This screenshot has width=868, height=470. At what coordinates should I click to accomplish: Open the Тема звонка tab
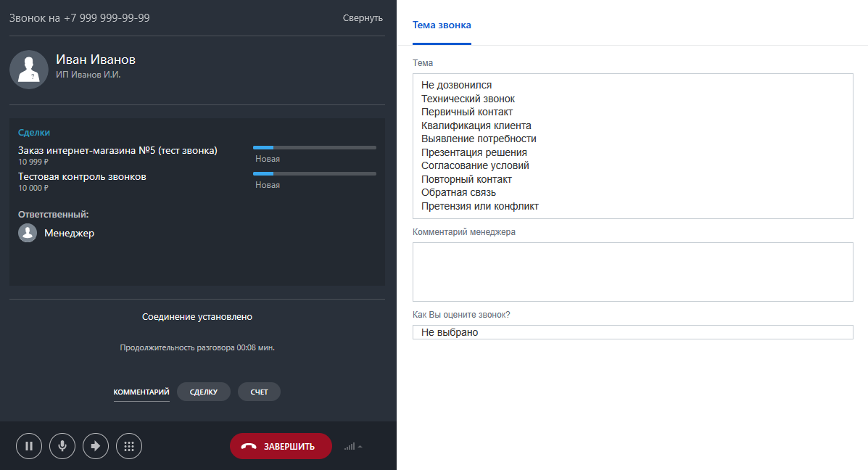(x=442, y=25)
